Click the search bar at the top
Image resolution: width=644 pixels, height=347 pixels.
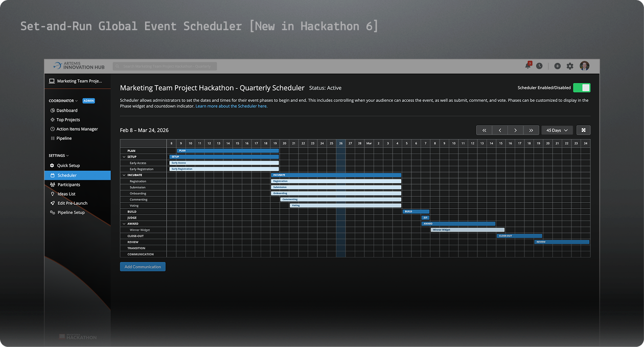pos(164,66)
